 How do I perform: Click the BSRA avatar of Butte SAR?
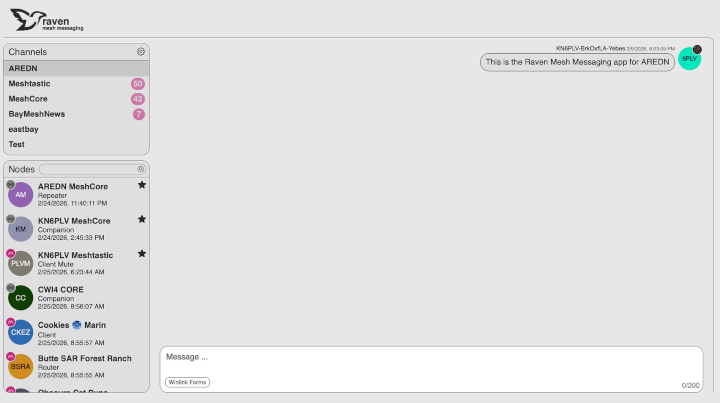coord(21,367)
